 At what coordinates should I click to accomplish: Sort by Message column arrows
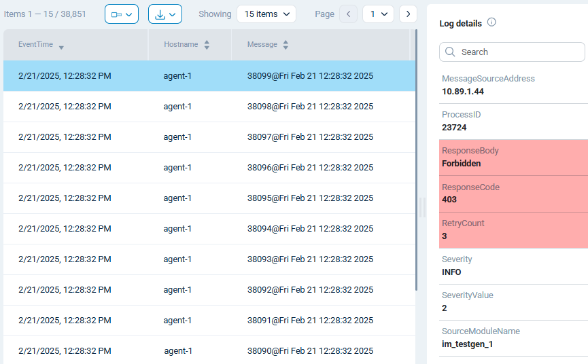[286, 45]
